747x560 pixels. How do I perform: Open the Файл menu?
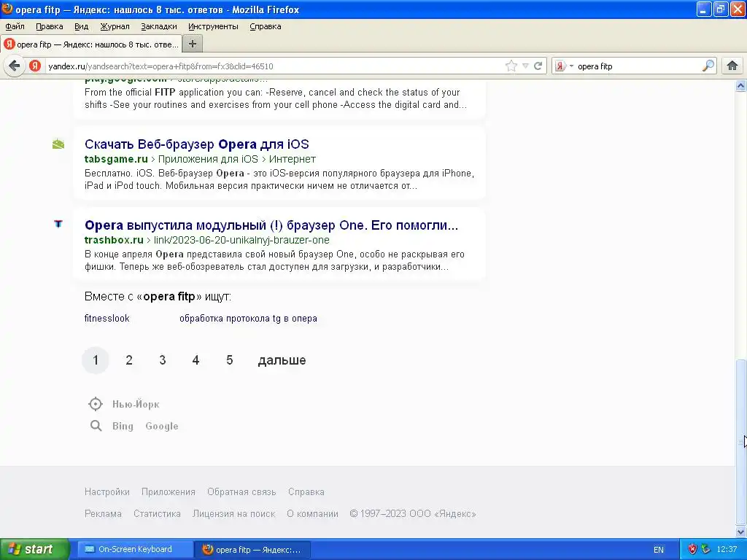pyautogui.click(x=15, y=26)
